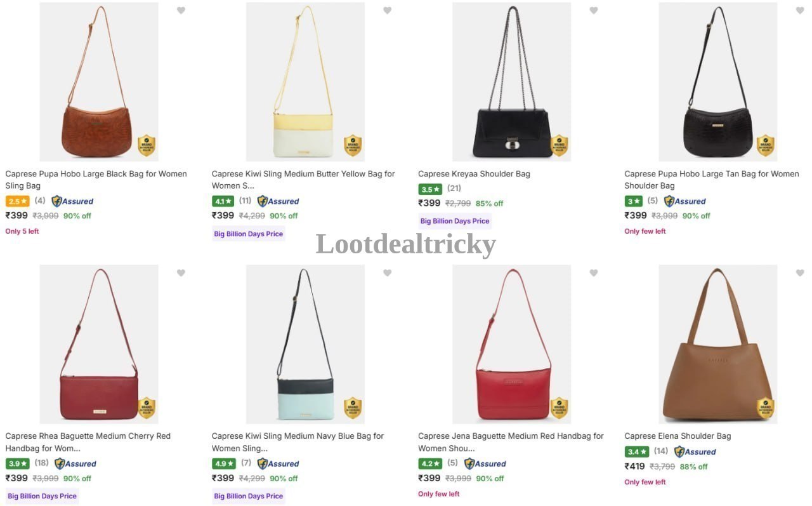The image size is (812, 506).
Task: Click Assured badge under Pupa Hobo Black Bag
Action: coord(72,201)
